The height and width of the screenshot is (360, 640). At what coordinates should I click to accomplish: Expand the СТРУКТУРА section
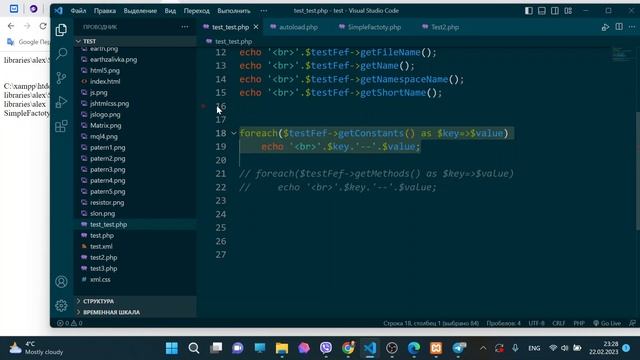click(135, 301)
